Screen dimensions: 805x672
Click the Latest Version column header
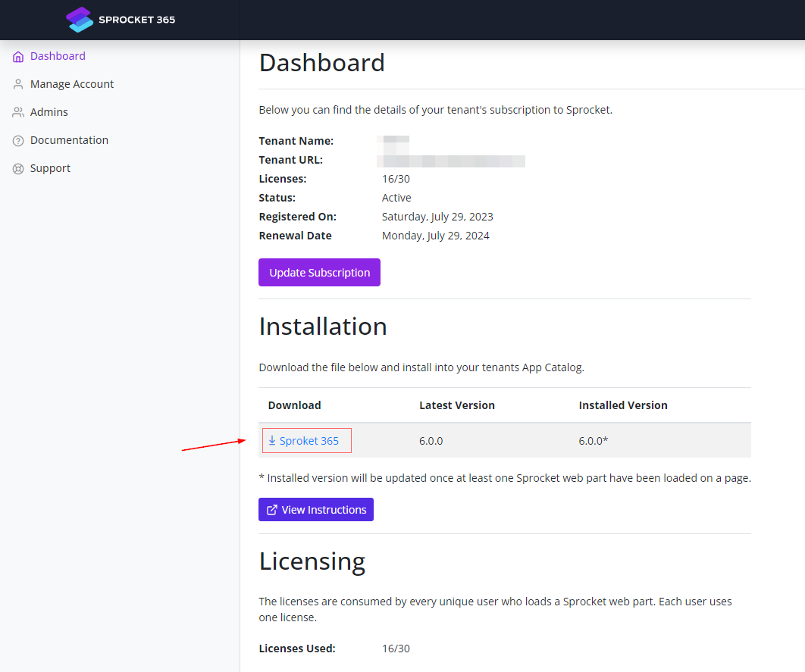pyautogui.click(x=457, y=405)
